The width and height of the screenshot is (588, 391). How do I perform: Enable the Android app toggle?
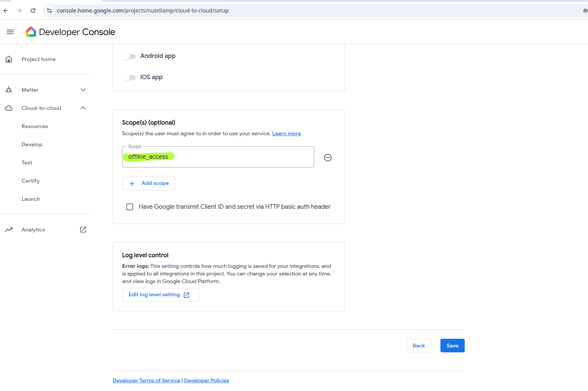pos(129,56)
